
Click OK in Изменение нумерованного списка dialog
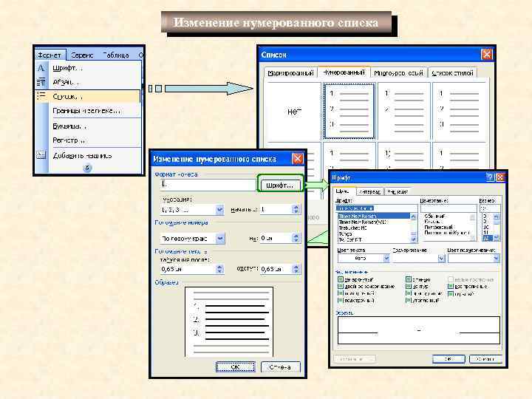point(235,367)
